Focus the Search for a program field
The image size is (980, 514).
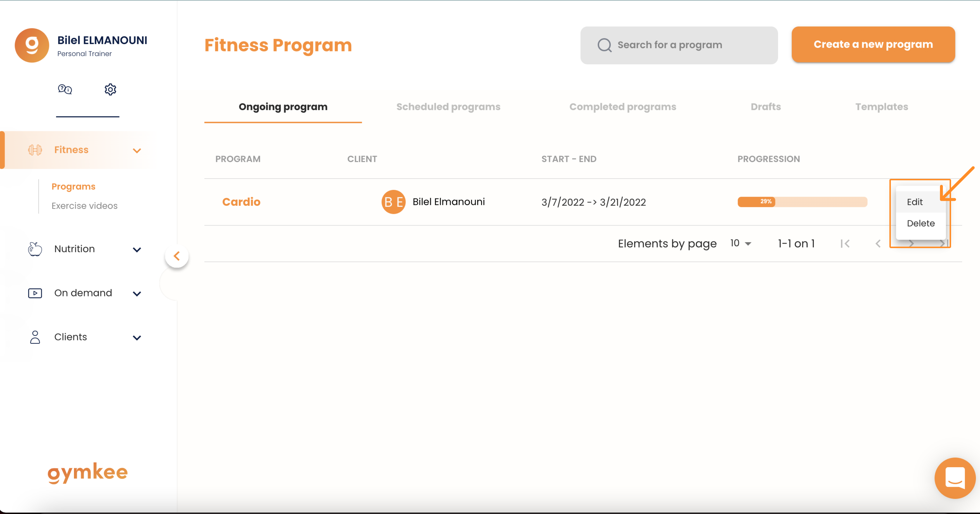pos(679,45)
